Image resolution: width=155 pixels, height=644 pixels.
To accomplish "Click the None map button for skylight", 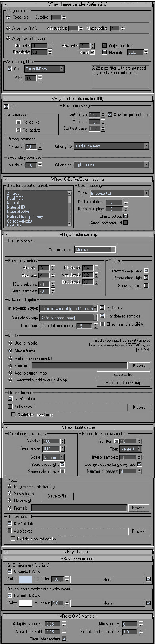I will click(108, 580).
